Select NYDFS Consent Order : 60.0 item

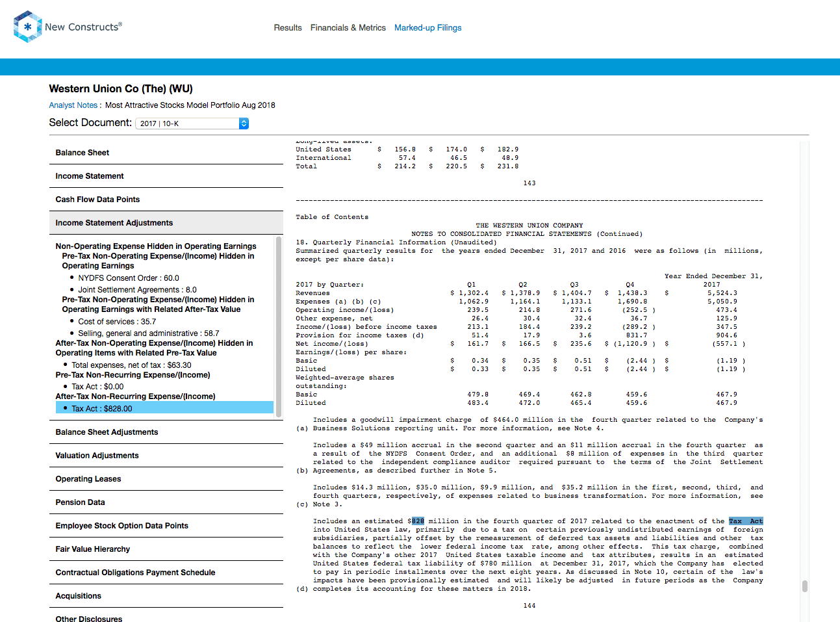(129, 278)
